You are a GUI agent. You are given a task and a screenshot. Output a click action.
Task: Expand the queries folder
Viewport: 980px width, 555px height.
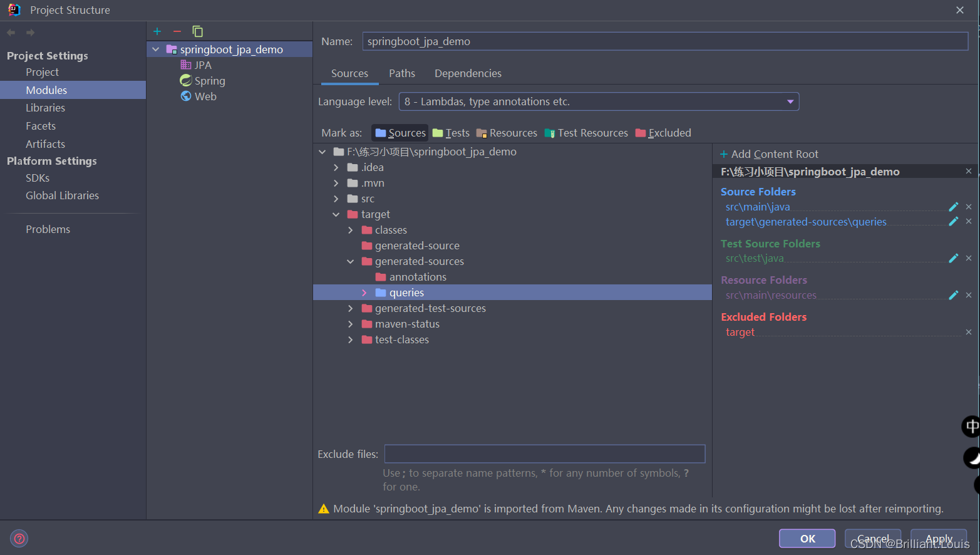click(x=364, y=293)
